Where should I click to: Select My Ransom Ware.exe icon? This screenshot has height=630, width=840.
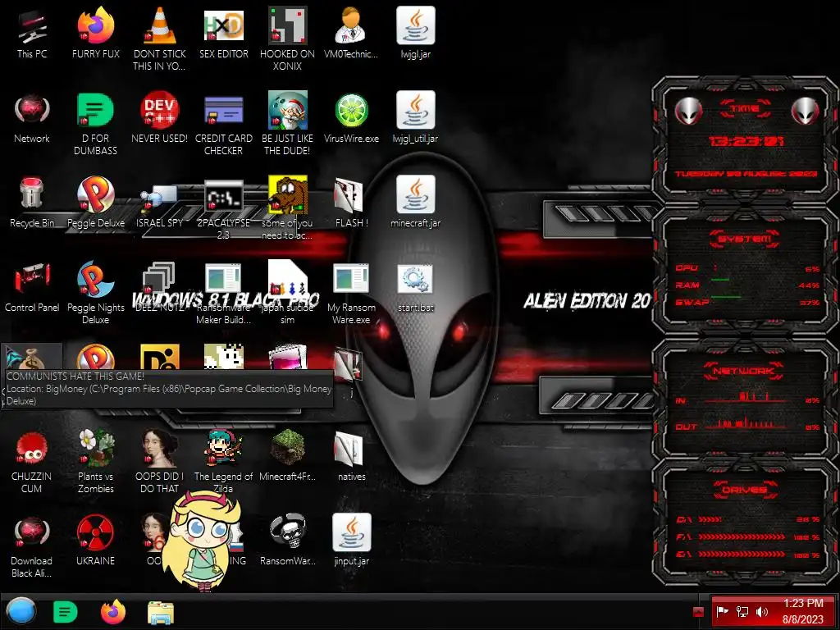click(351, 279)
